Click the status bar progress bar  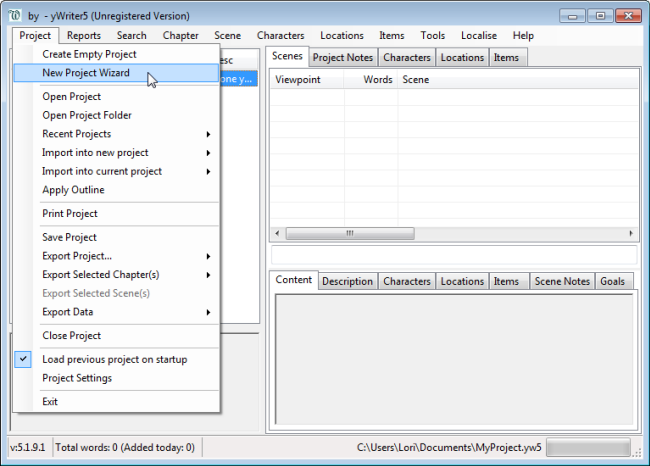coord(588,448)
